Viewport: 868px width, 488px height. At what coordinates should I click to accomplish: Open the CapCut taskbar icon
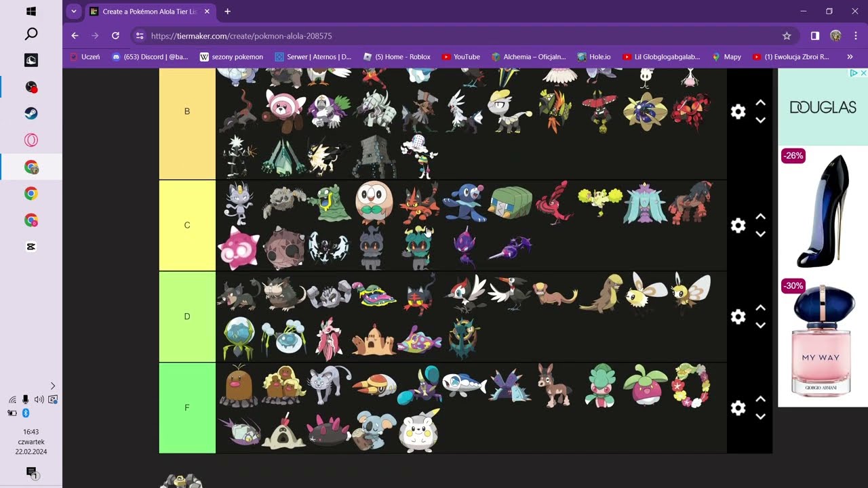[31, 247]
